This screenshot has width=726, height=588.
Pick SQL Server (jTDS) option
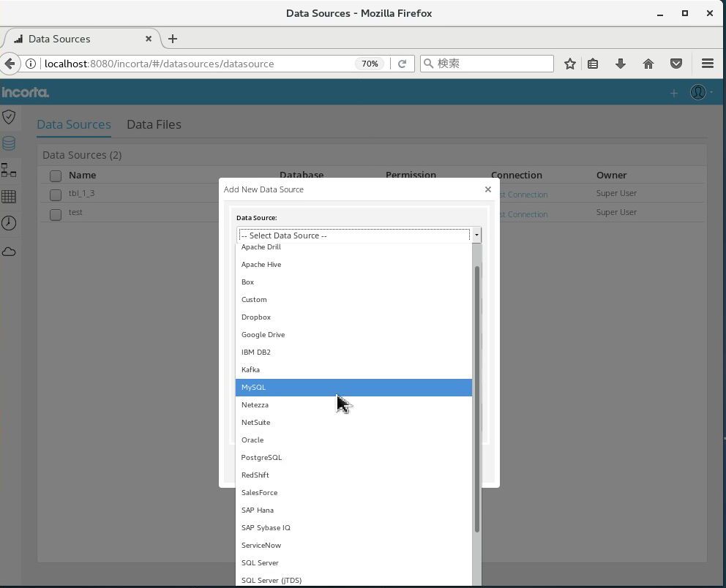353,580
